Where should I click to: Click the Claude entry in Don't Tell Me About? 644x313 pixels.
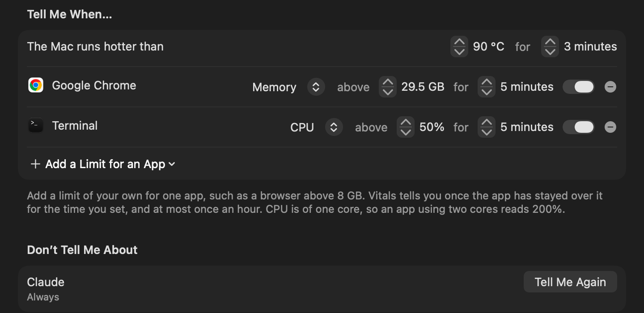pos(46,282)
